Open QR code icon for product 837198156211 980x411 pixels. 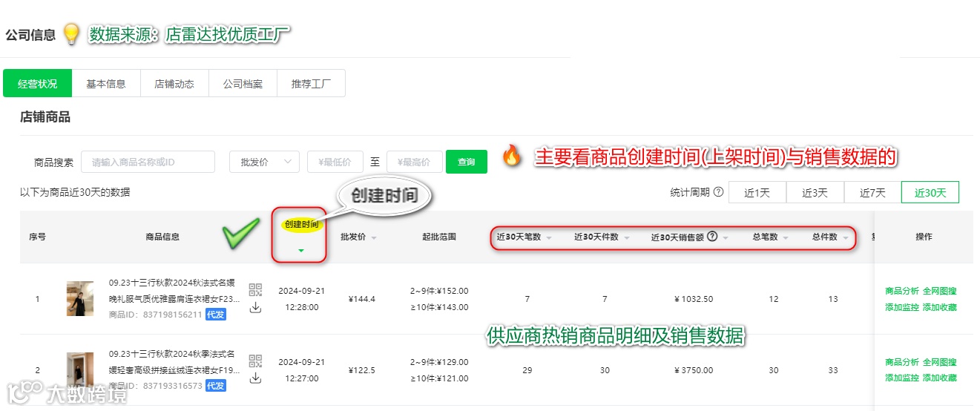[256, 290]
